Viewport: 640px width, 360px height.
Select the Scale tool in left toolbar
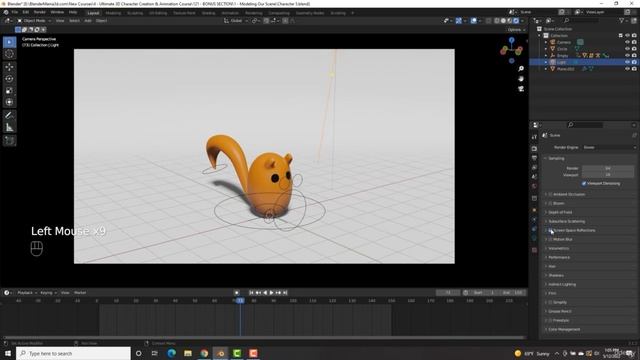click(9, 91)
